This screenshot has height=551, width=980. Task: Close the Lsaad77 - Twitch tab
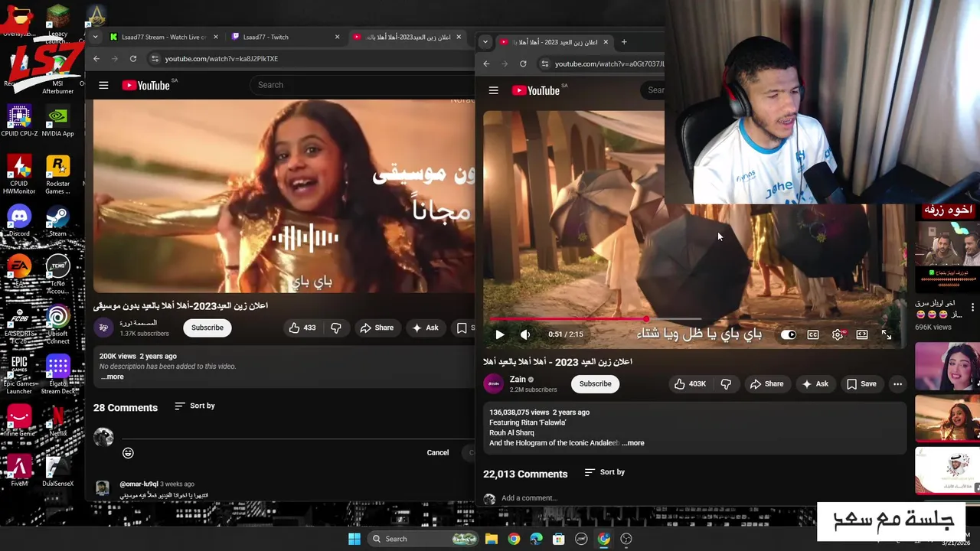[337, 37]
